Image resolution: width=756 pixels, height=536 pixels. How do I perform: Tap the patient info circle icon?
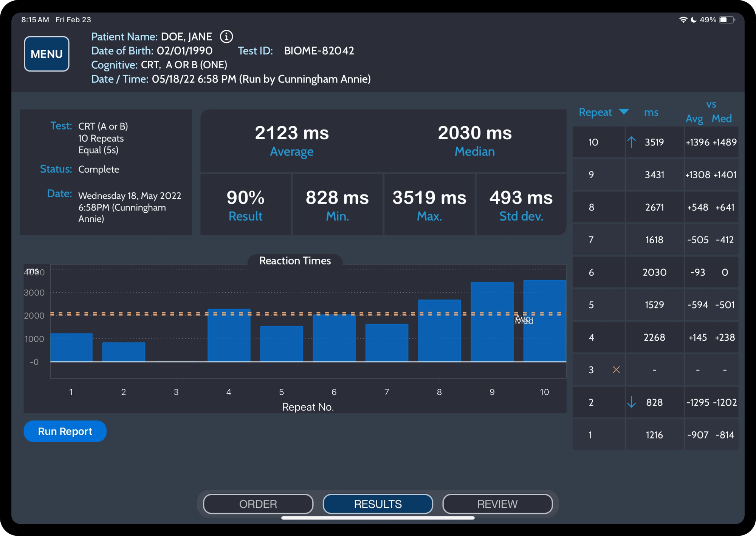[x=226, y=37]
